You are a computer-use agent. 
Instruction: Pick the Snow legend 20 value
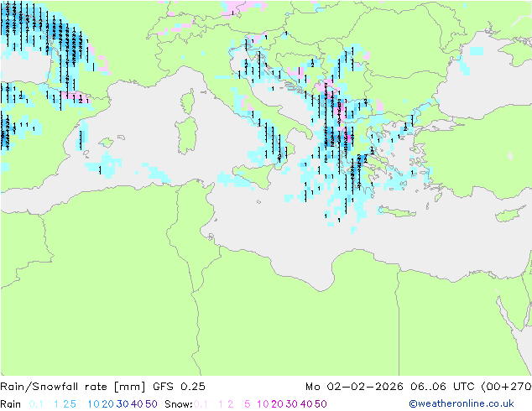[277, 404]
